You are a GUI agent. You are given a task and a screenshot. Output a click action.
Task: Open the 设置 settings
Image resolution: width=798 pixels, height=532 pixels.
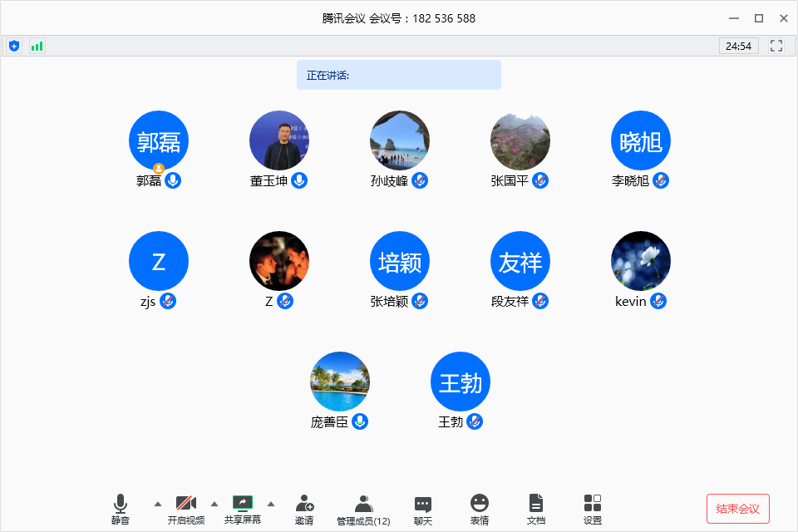(x=593, y=509)
